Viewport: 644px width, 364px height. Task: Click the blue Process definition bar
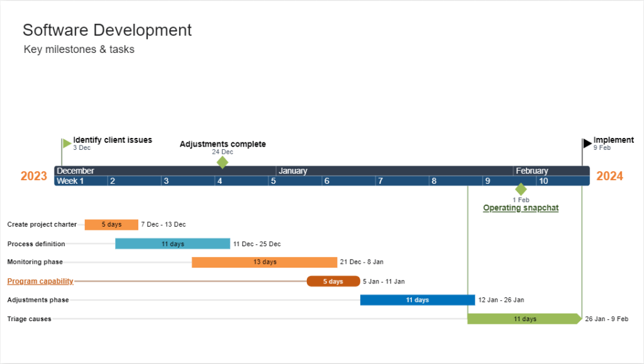173,244
